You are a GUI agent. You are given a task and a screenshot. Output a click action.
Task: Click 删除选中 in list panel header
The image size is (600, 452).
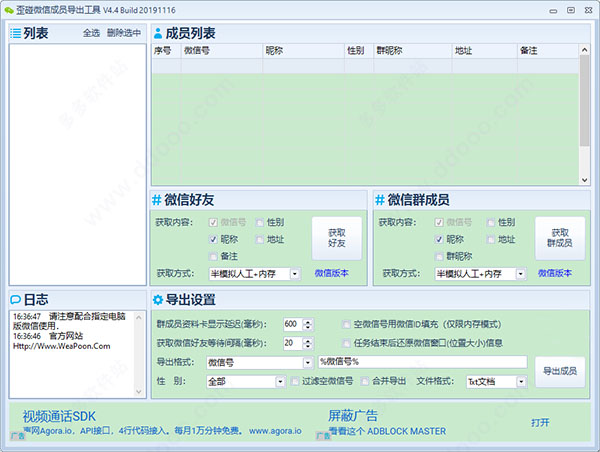click(124, 33)
